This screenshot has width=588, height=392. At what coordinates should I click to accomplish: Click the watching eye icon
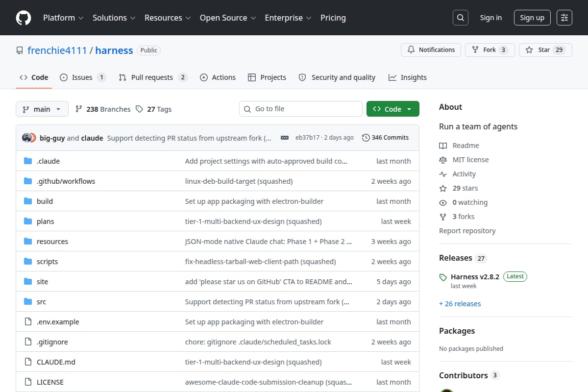(x=443, y=202)
